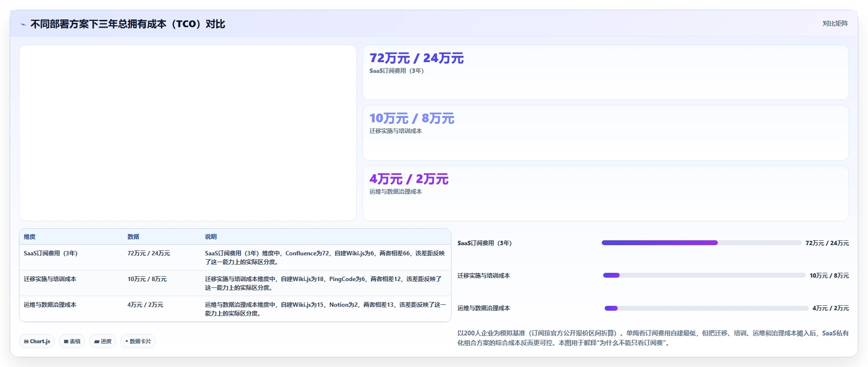868x367 pixels.
Task: Click the description mentioning Notion为2
Action: click(325, 309)
